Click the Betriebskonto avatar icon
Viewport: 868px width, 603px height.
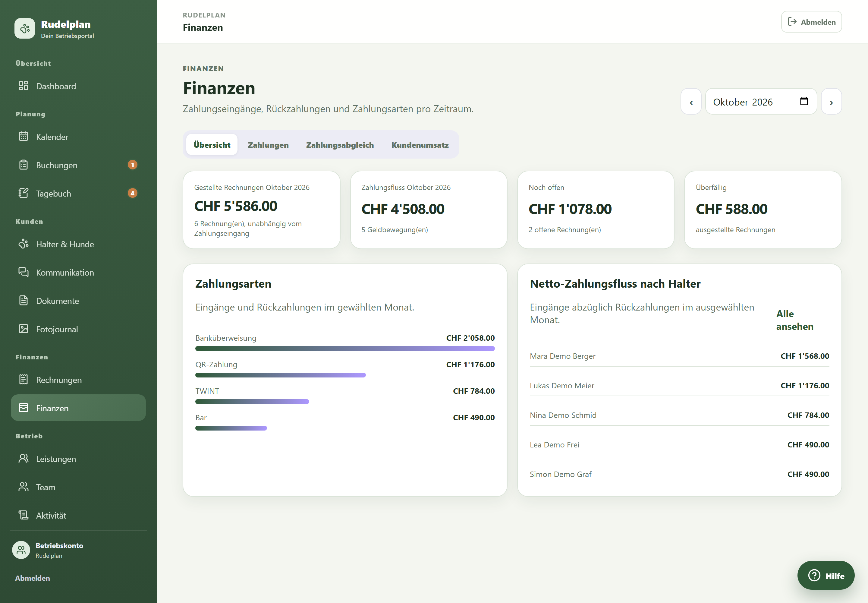pyautogui.click(x=21, y=550)
